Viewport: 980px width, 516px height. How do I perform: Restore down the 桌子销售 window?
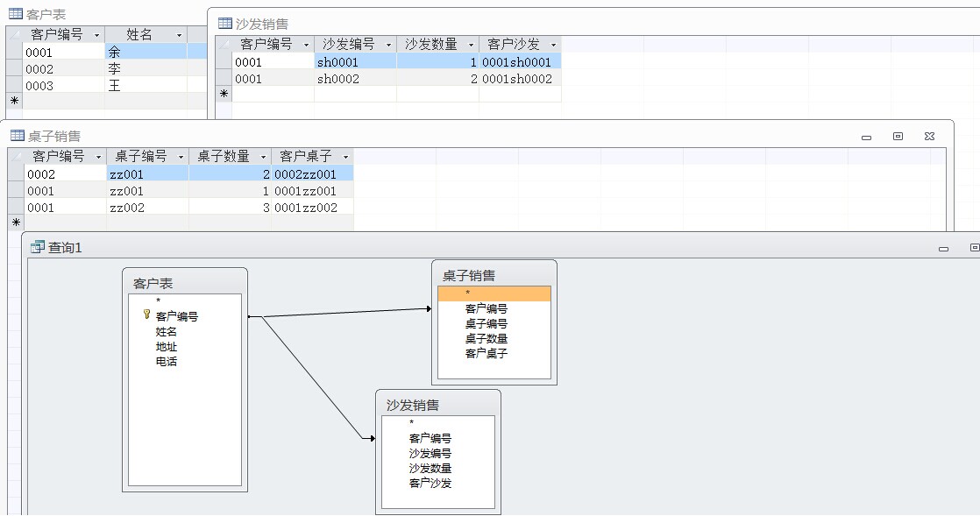(898, 136)
